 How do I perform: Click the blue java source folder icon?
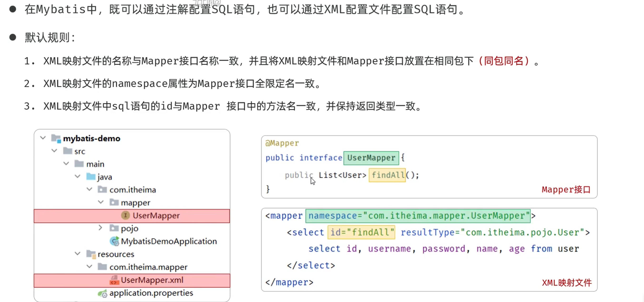[x=91, y=177]
